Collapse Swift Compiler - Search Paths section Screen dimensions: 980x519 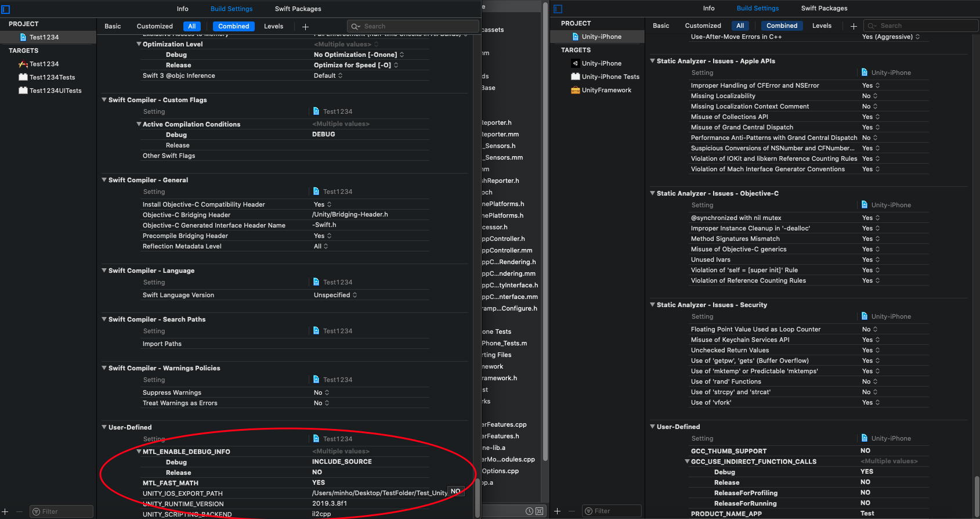coord(104,319)
